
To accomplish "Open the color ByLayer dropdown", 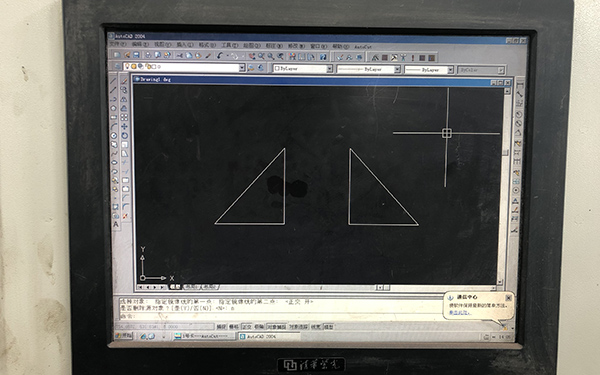I will (329, 69).
